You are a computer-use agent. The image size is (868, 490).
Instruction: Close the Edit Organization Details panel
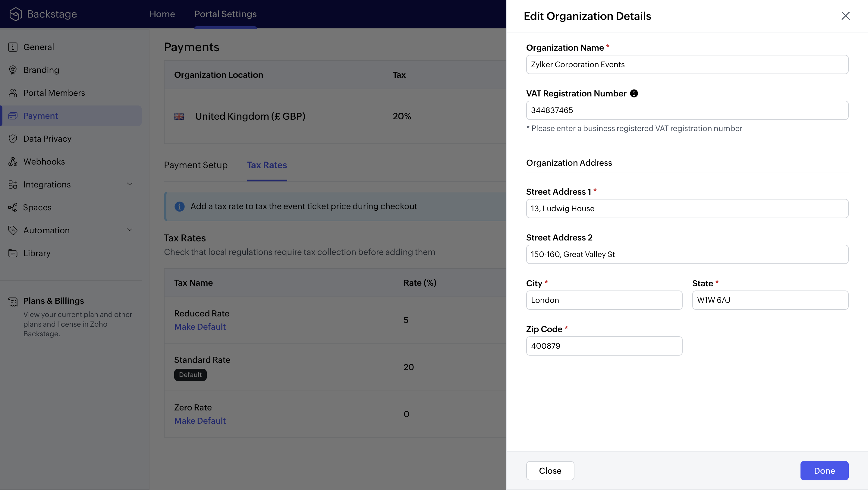coord(845,16)
